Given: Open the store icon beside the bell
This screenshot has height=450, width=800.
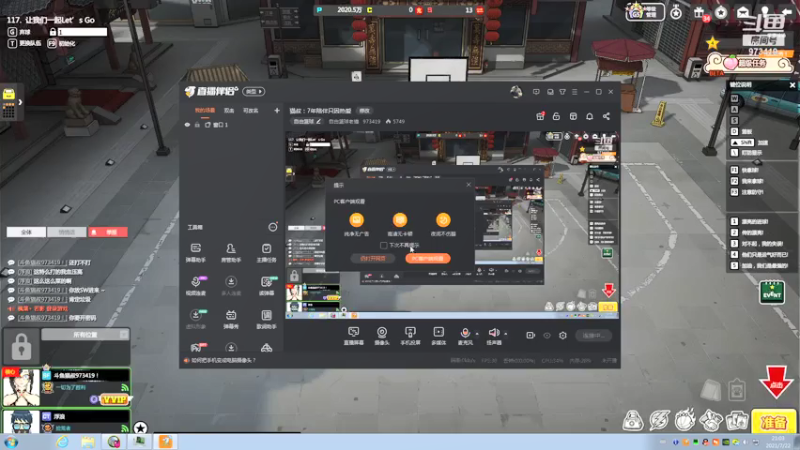Looking at the screenshot, I should pos(573,116).
